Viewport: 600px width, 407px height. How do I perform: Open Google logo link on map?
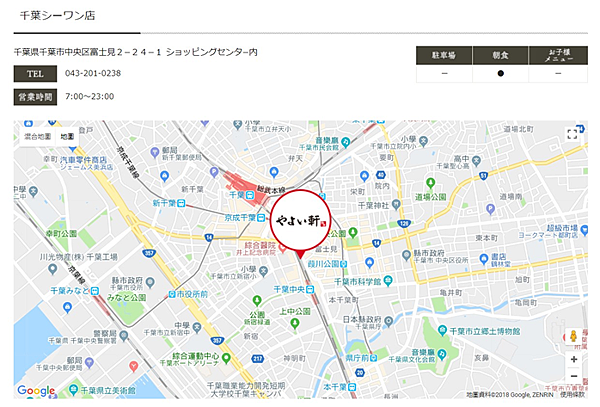tap(36, 391)
